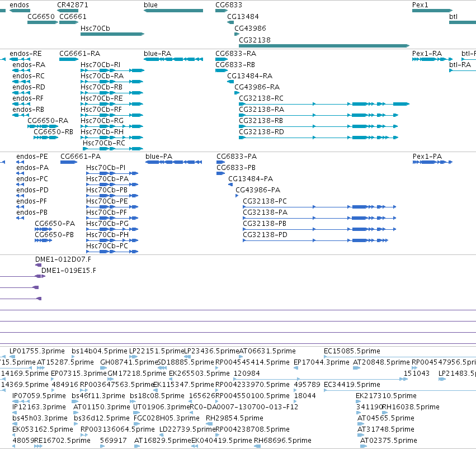
Task: Click the long bar under 'Hsc70Cb' gene label
Action: [112, 34]
